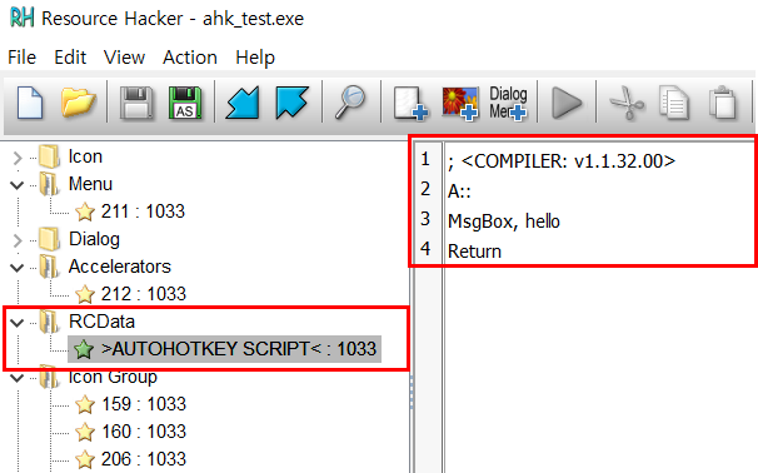758x474 pixels.
Task: Expand the Dialog tree node
Action: [x=17, y=240]
